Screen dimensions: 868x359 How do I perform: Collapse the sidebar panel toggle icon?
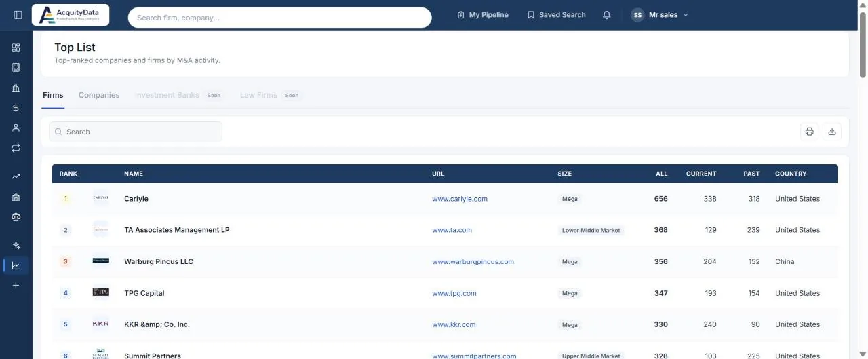tap(18, 15)
